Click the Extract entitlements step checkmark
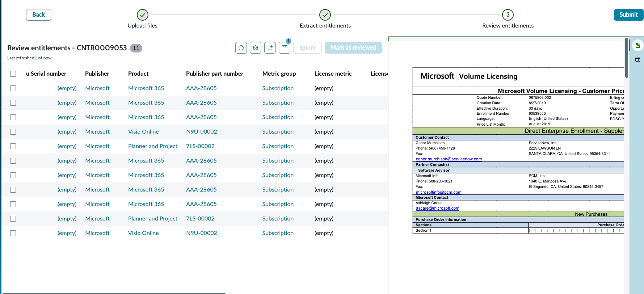The height and width of the screenshot is (294, 644). [x=325, y=15]
